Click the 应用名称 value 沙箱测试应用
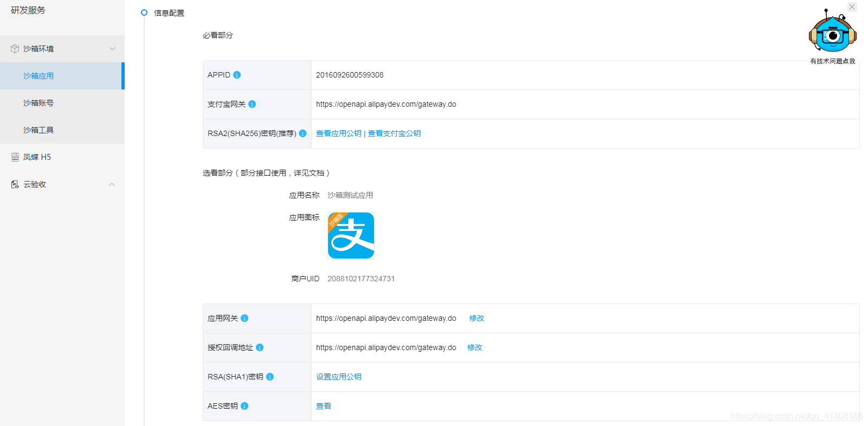868x426 pixels. [350, 195]
